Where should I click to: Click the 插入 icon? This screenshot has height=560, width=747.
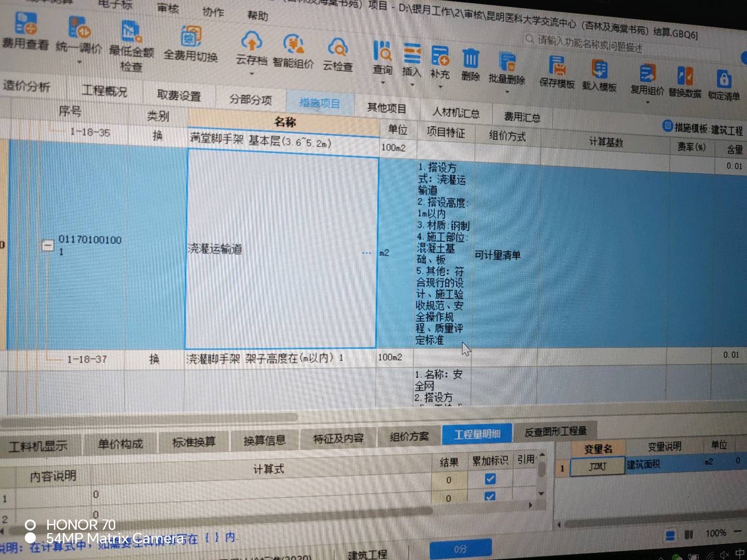(412, 54)
